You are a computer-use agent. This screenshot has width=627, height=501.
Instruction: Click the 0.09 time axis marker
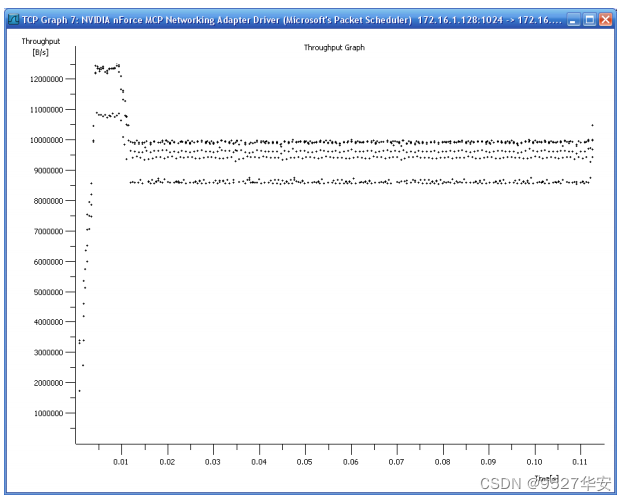coord(488,462)
